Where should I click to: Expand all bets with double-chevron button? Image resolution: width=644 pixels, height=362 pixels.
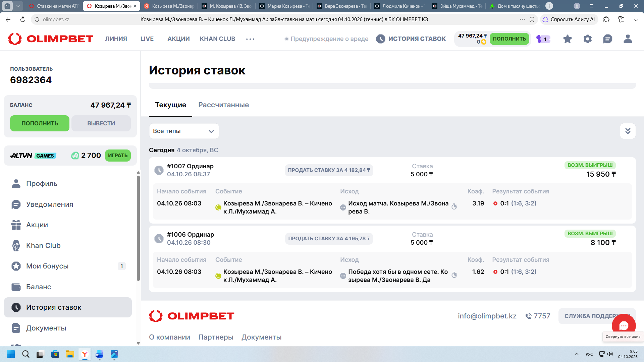(628, 131)
